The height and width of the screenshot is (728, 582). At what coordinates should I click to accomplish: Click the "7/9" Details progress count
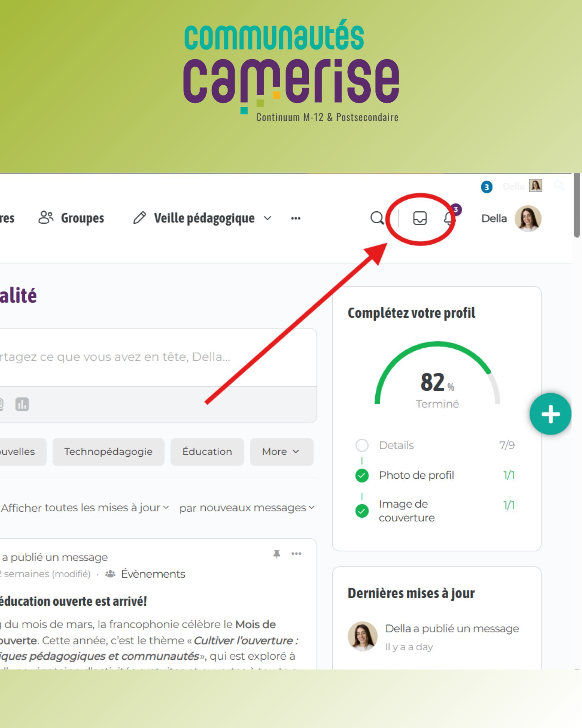coord(507,445)
